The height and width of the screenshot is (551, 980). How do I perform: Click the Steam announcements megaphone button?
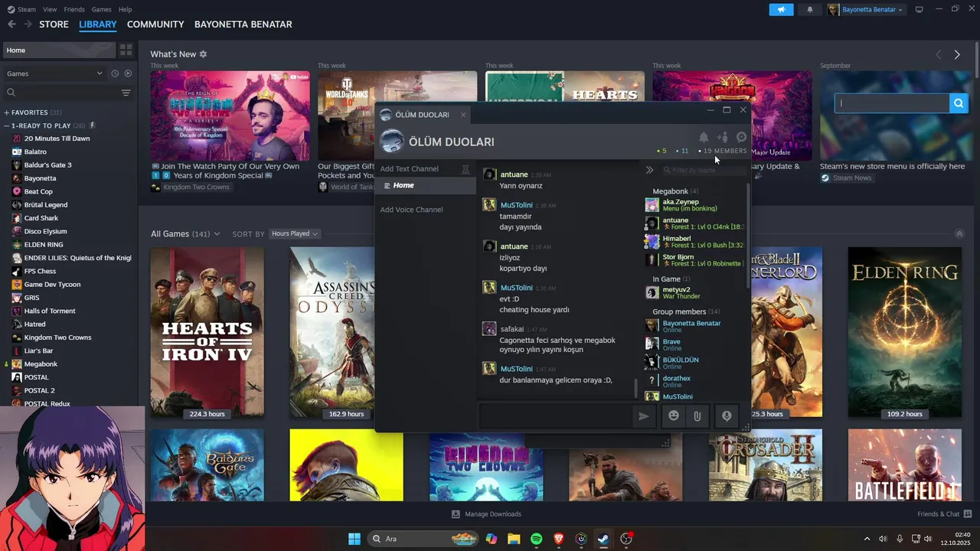pos(781,9)
